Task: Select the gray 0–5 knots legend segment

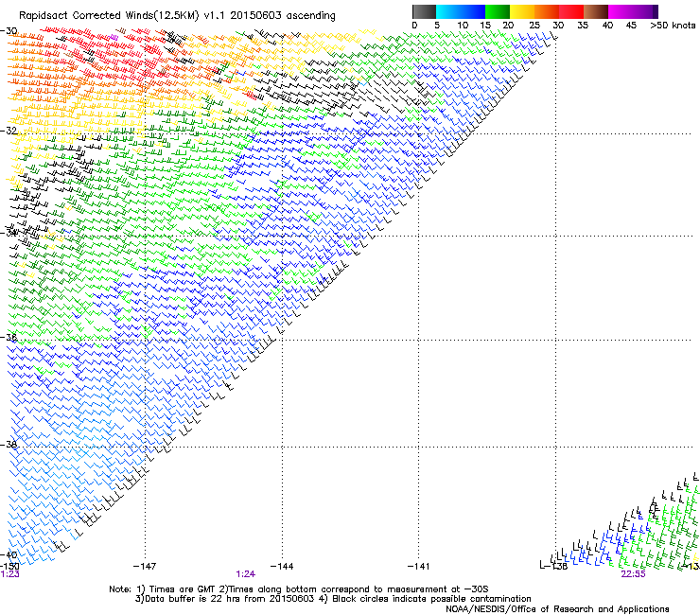Action: tap(424, 11)
